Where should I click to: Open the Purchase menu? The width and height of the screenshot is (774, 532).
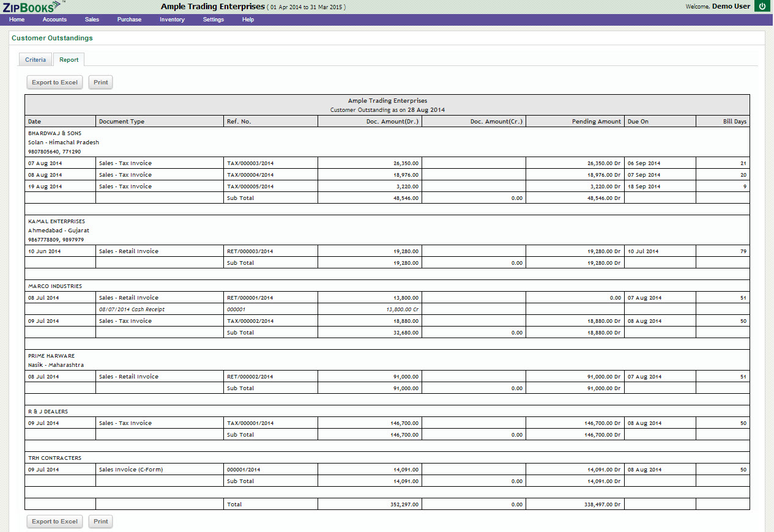coord(129,20)
